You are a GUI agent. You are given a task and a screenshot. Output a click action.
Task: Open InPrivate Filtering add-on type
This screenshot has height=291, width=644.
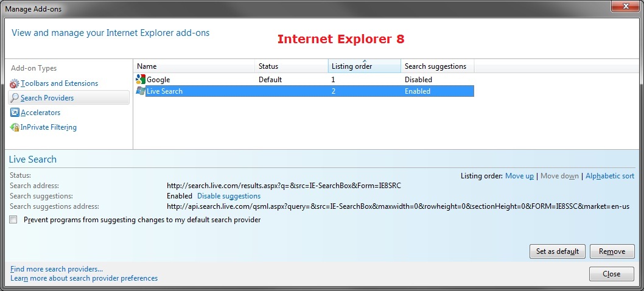point(49,127)
